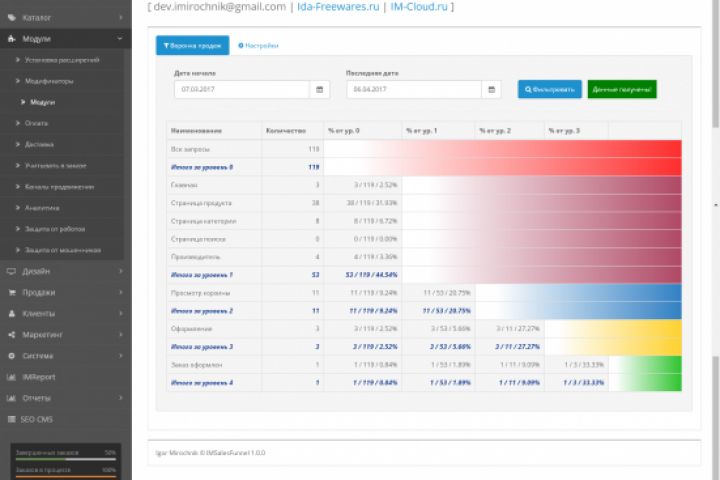The height and width of the screenshot is (480, 720).
Task: Click the Страница категории row name
Action: pos(203,221)
